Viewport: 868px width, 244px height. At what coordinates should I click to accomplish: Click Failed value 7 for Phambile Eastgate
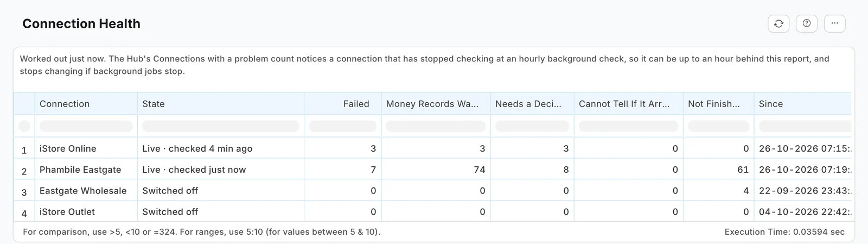(342, 170)
